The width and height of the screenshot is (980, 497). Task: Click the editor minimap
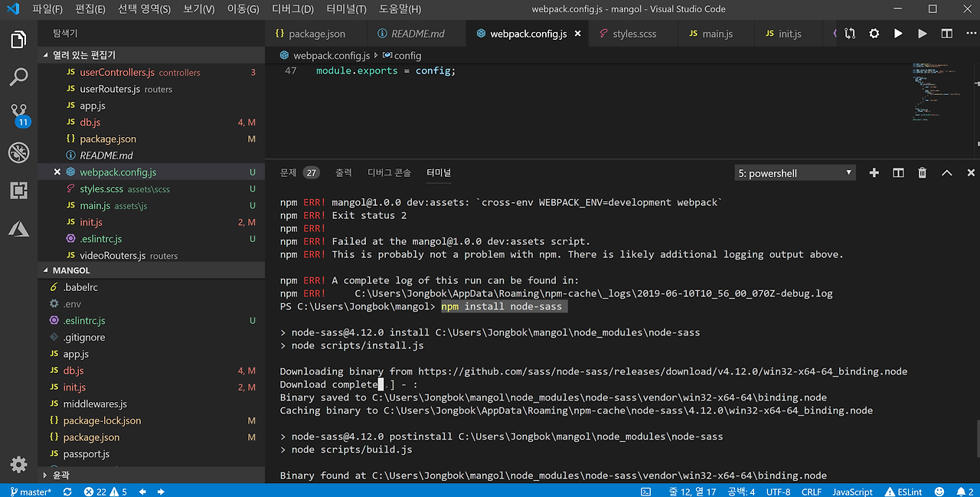point(940,92)
